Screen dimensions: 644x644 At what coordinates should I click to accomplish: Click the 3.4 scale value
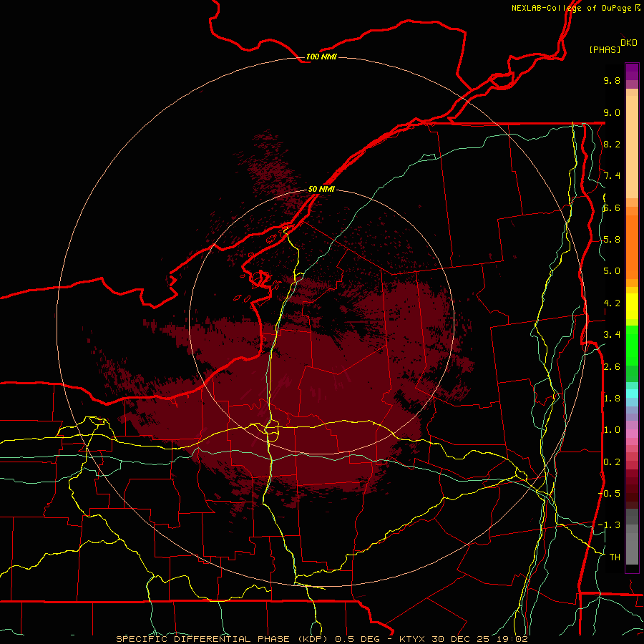[612, 335]
